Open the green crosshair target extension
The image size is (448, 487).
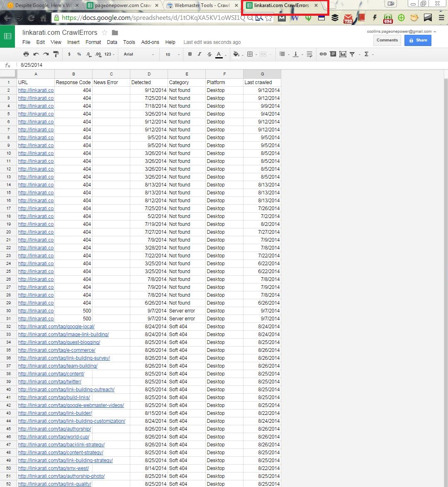tap(402, 18)
